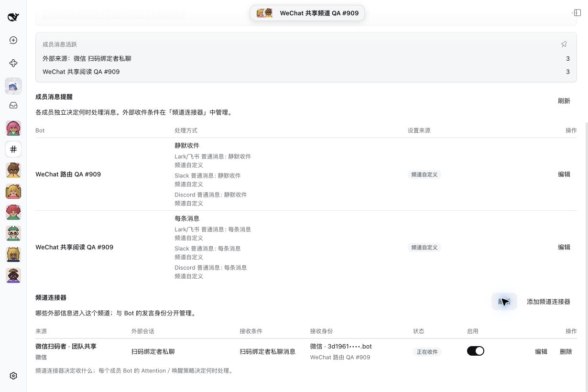Delete the 微信扫码者 · 团队共享 connector

click(566, 351)
